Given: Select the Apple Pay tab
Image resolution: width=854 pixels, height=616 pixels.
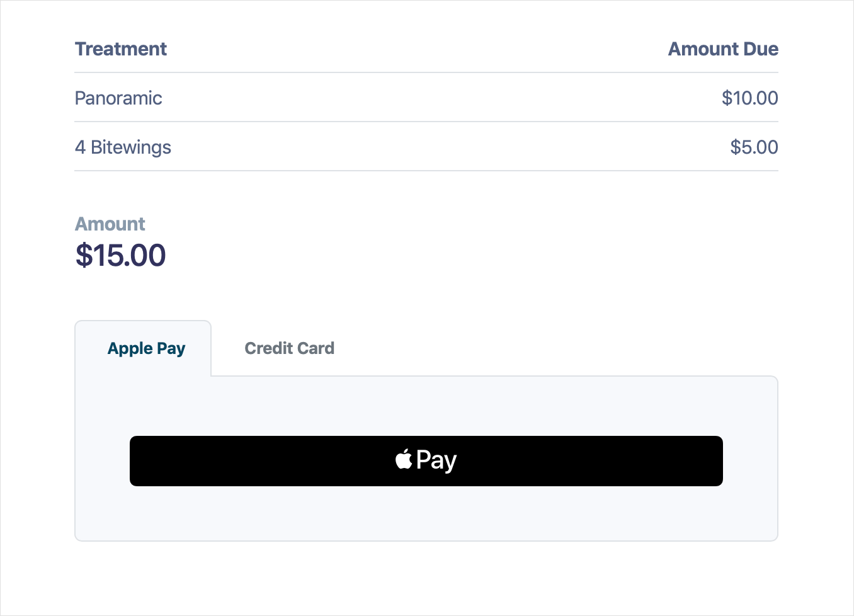Looking at the screenshot, I should pyautogui.click(x=143, y=348).
